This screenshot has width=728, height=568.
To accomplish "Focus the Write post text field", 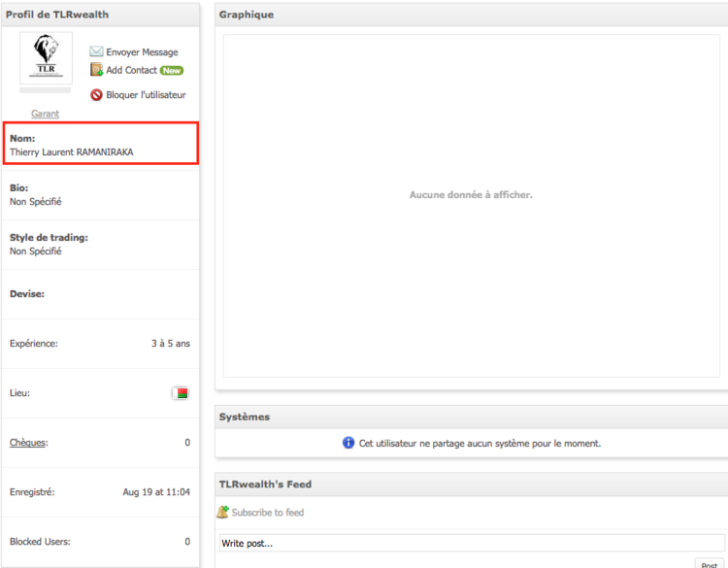I will click(469, 543).
